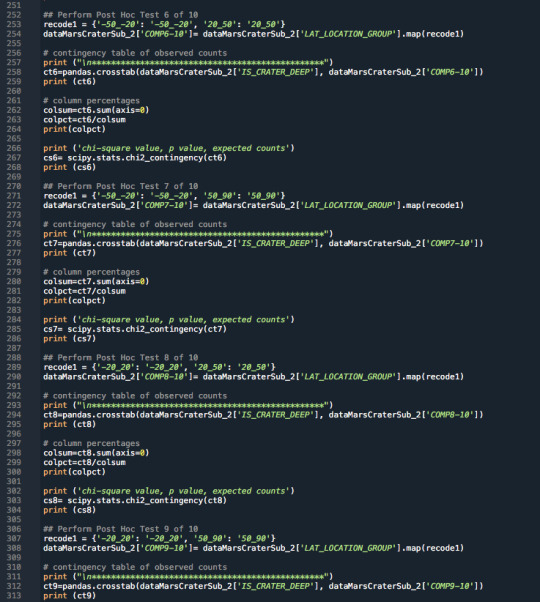Click line number 306 in the gutter
Viewport: 540px width, 602px height.
tap(14, 529)
